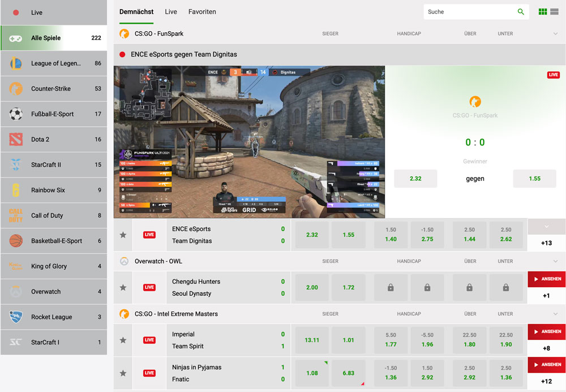Select Rocket League sidebar entry
Screen dimensions: 566x392
(54, 317)
